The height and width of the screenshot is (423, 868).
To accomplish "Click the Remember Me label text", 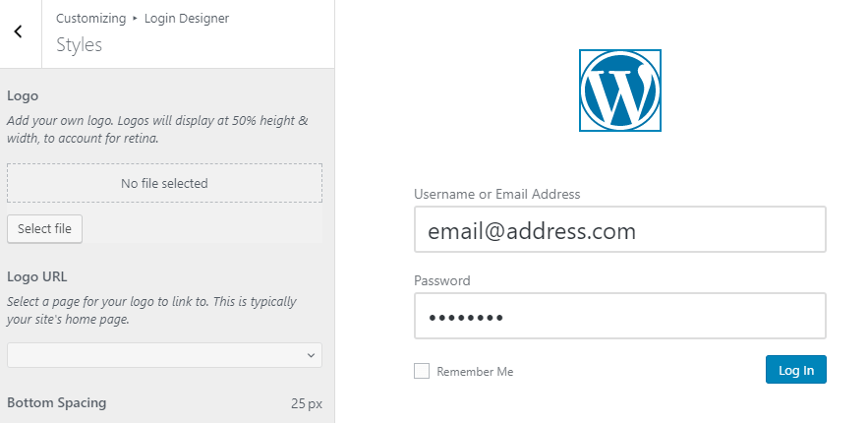I will [475, 372].
